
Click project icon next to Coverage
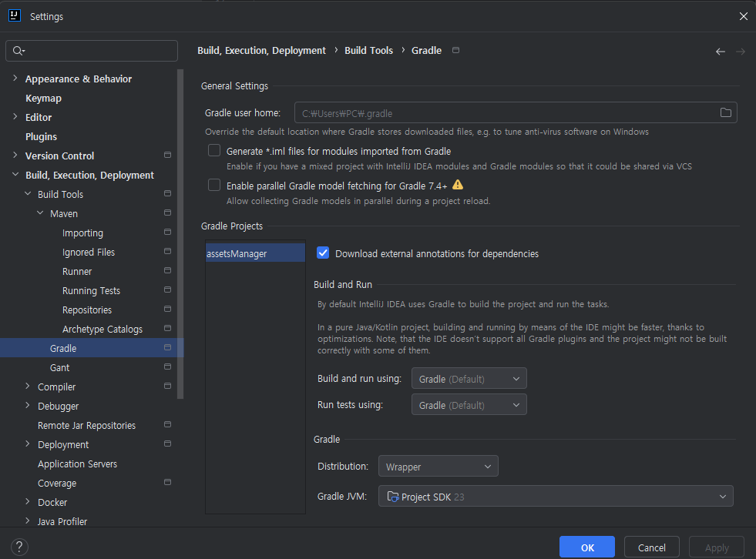[167, 483]
